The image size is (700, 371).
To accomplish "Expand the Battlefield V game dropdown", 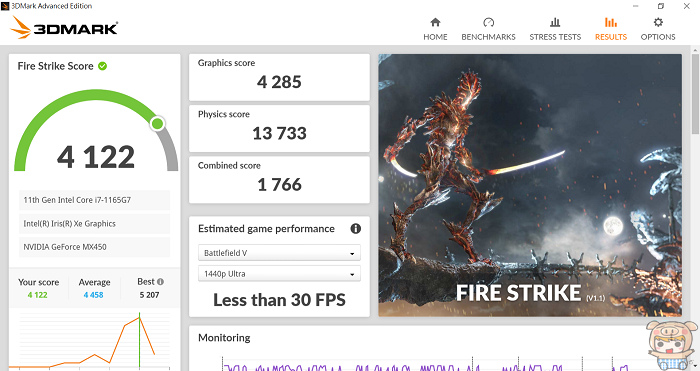I will pyautogui.click(x=279, y=253).
